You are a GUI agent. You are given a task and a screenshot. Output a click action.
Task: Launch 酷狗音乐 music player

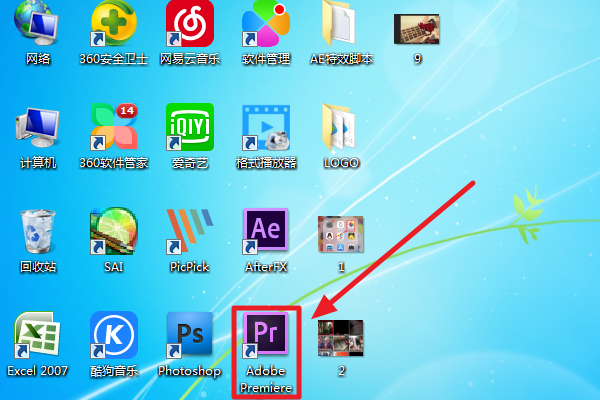(x=114, y=335)
